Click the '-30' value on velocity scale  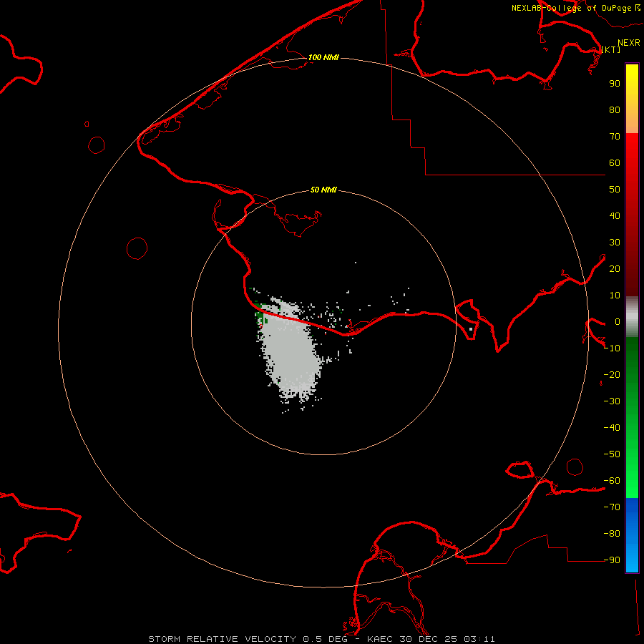[x=612, y=401]
